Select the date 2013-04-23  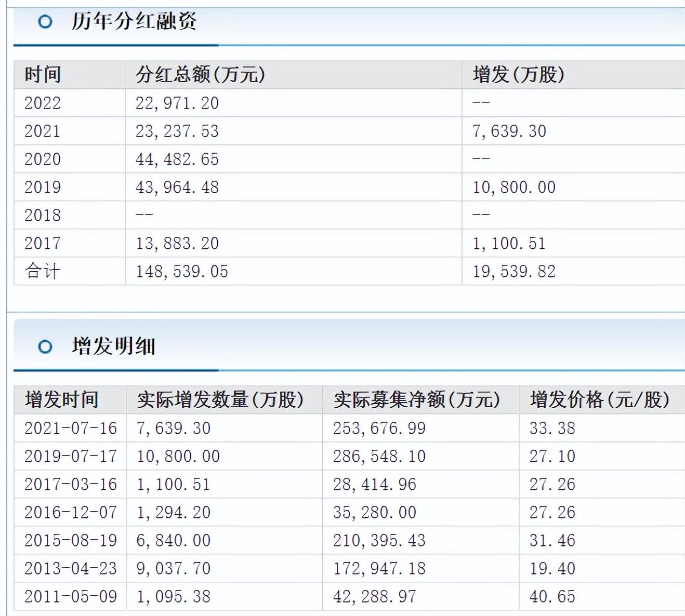pos(71,568)
